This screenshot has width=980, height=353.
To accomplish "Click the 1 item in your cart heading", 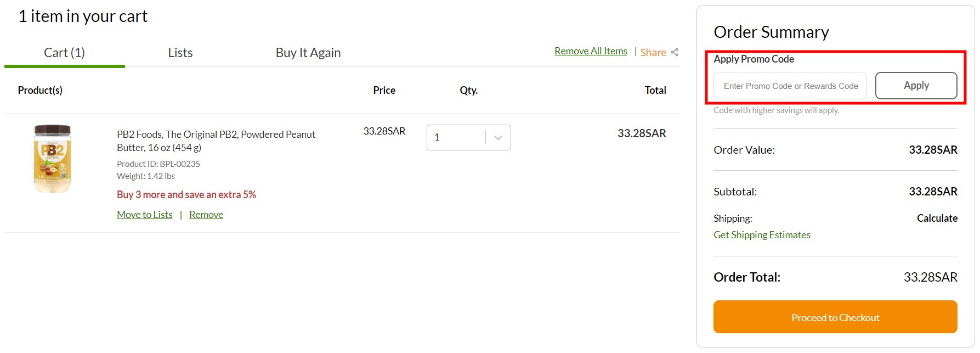I will (83, 16).
